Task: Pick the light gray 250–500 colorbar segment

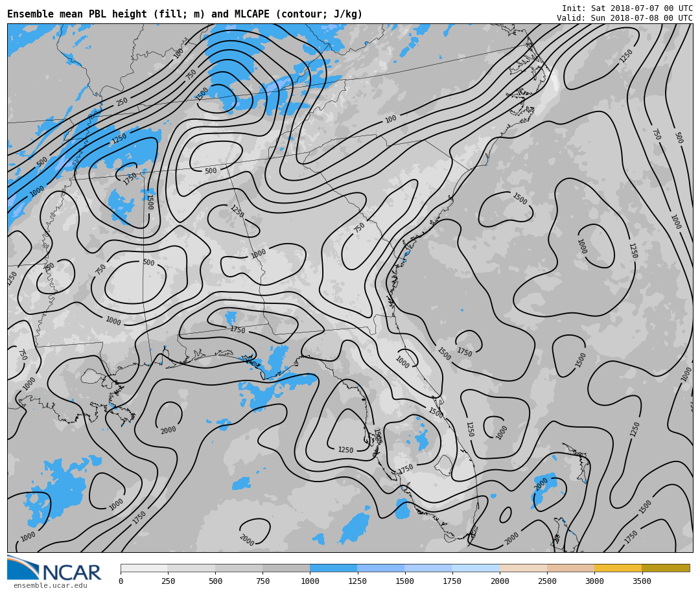Action: (191, 568)
